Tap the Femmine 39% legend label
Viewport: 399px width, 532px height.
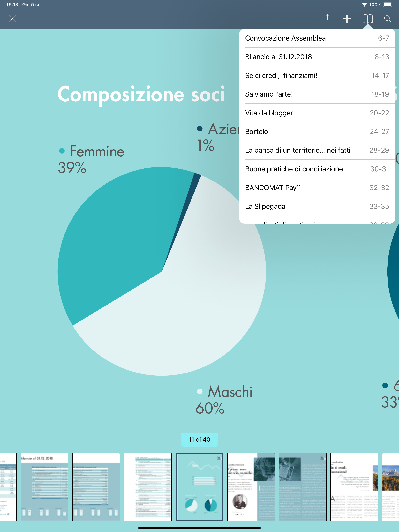pos(91,159)
